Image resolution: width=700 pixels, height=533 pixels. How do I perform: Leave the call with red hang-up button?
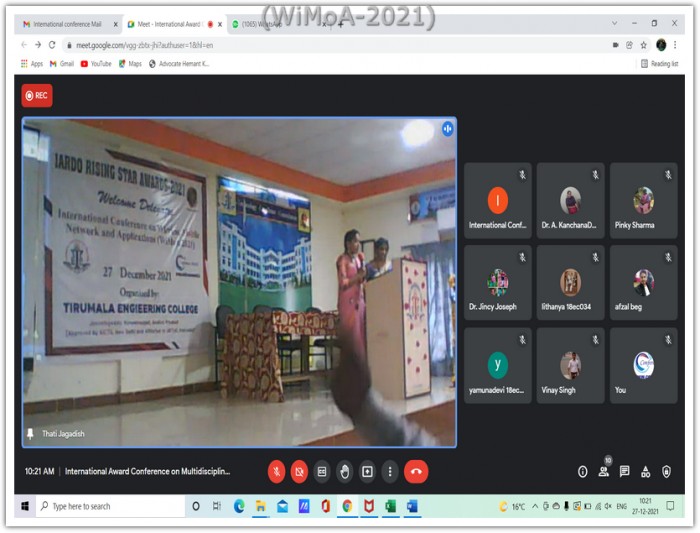pyautogui.click(x=416, y=471)
